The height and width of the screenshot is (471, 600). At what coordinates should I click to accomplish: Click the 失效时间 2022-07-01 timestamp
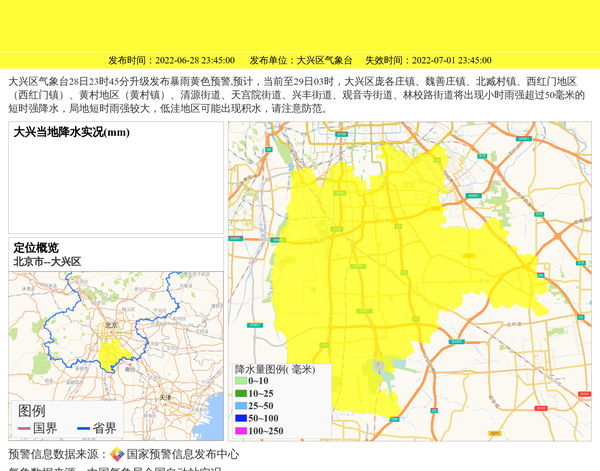(x=427, y=60)
